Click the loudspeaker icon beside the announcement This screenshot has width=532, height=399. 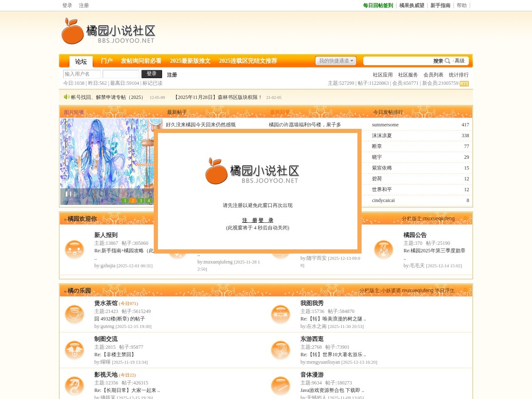coord(66,97)
